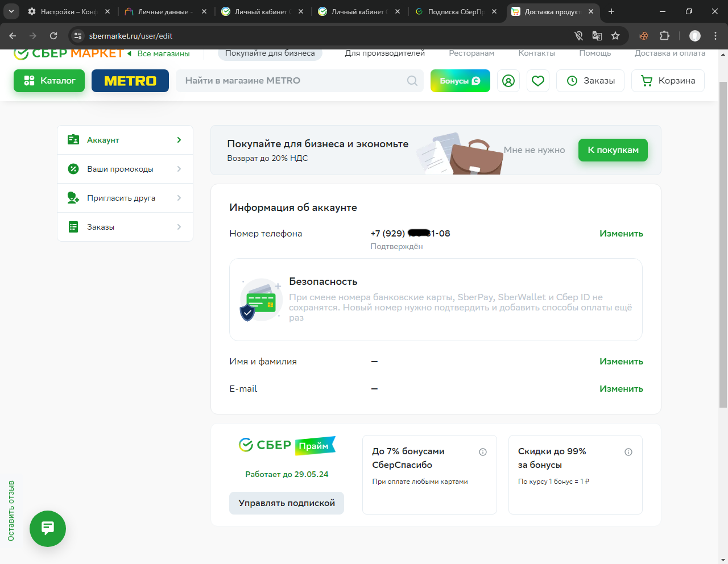Go back to previous page
Image resolution: width=728 pixels, height=564 pixels.
(13, 36)
